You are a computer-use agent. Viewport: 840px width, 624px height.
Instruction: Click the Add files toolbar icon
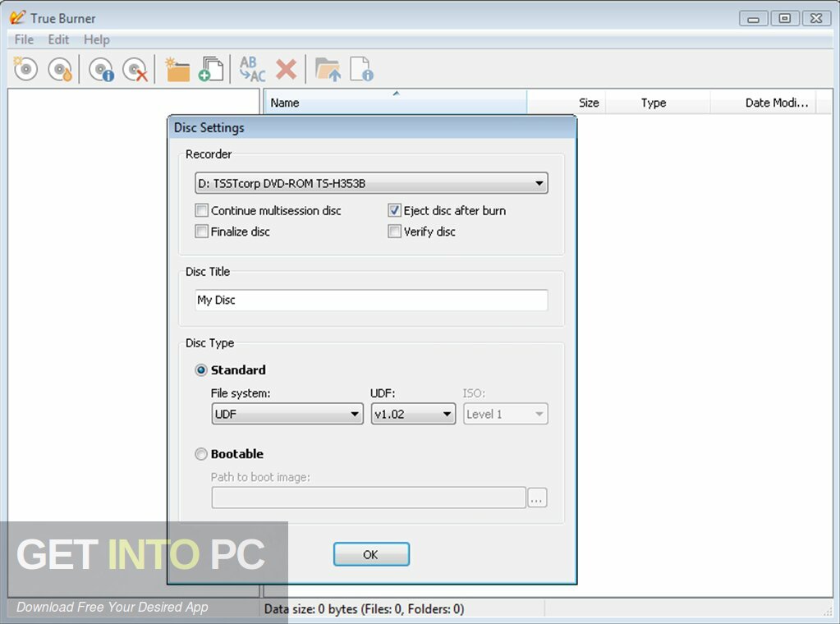[x=211, y=69]
